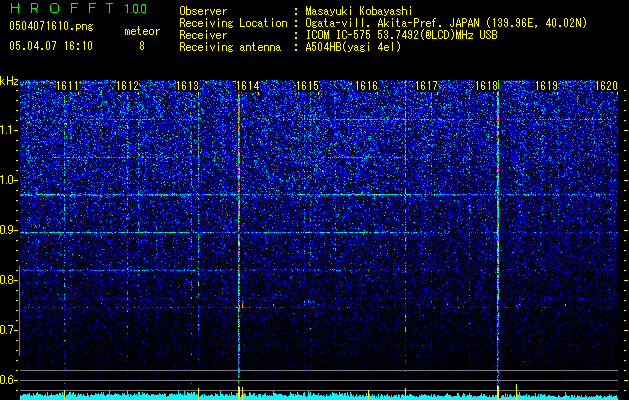Click the 'Receiving Location' label

(x=233, y=23)
